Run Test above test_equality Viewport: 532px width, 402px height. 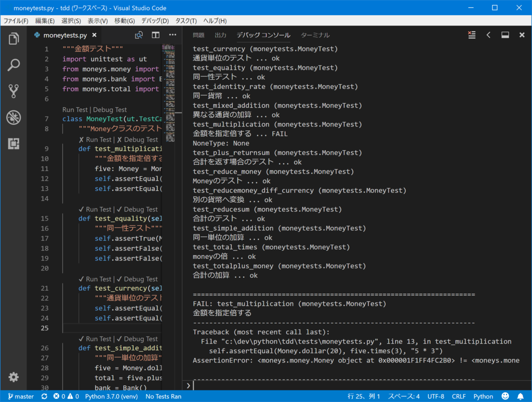(x=95, y=210)
